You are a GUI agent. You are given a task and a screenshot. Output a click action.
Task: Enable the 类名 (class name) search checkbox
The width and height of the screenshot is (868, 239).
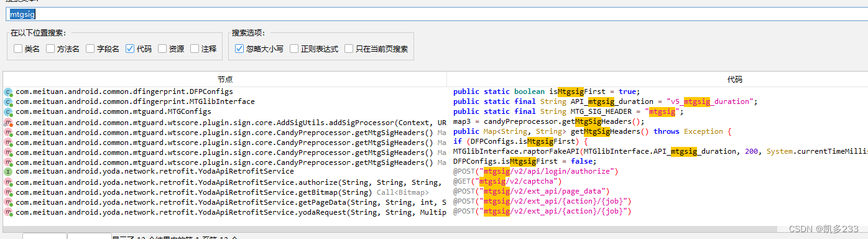(x=18, y=49)
